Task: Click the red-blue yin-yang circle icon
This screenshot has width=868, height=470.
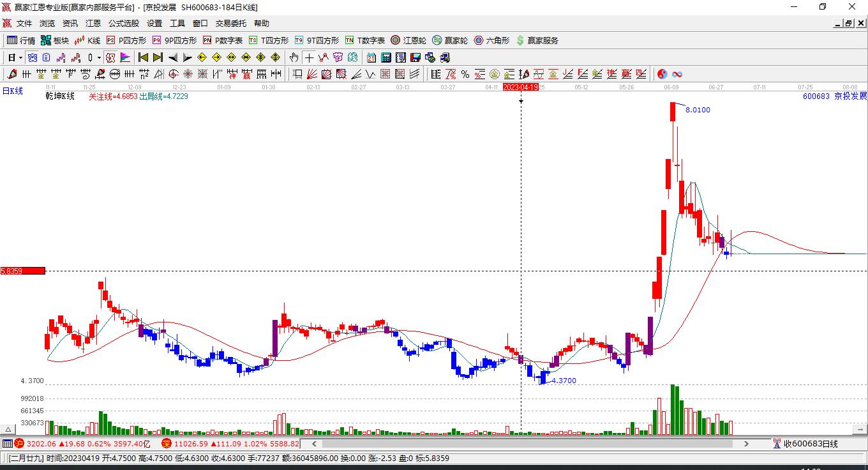Action: coord(662,74)
